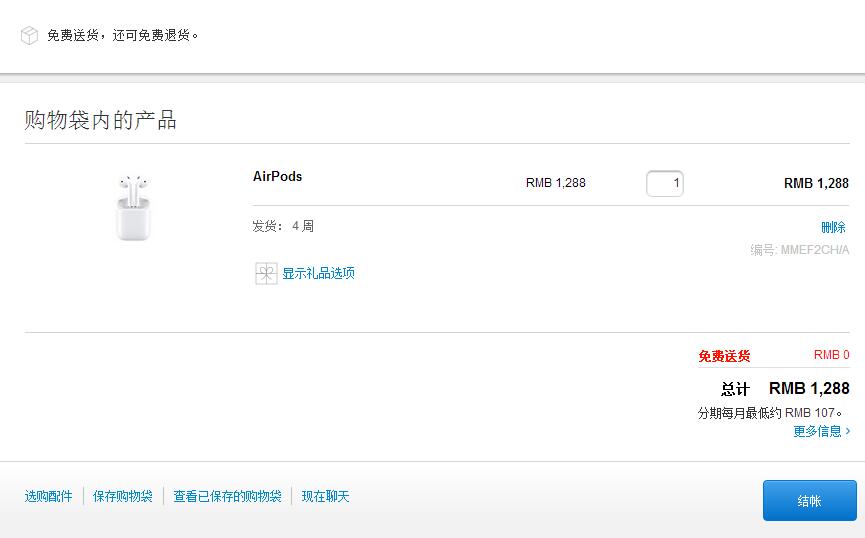This screenshot has height=538, width=865.
Task: Click the 总计 RMB 1,288 total
Action: (785, 388)
